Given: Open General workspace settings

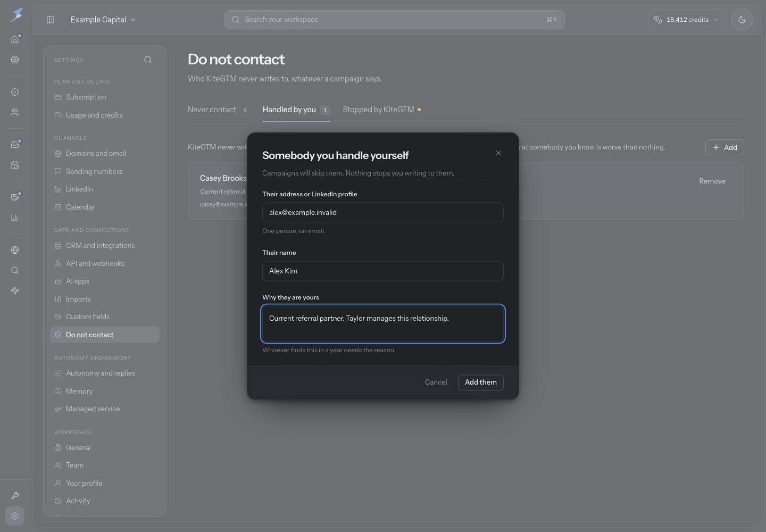Looking at the screenshot, I should 105,448.
